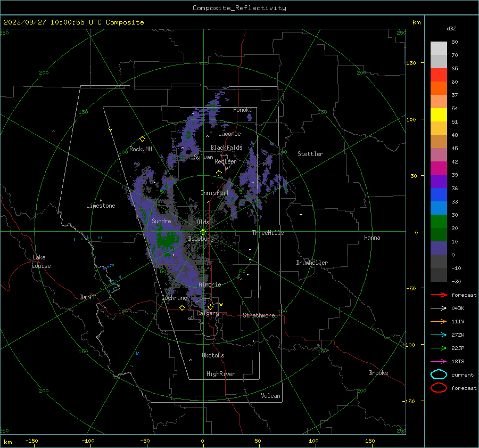
Task: Click the Sundre city label
Action: pos(161,221)
